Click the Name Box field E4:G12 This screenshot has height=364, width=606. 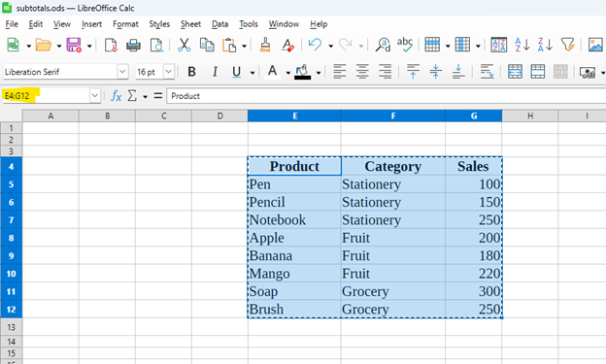click(46, 95)
